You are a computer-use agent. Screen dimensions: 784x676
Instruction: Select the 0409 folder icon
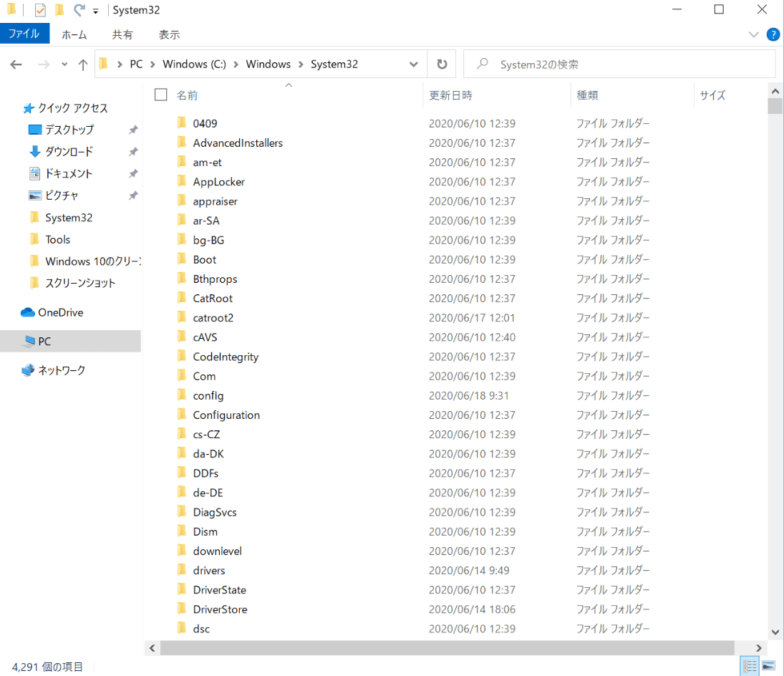pyautogui.click(x=182, y=122)
